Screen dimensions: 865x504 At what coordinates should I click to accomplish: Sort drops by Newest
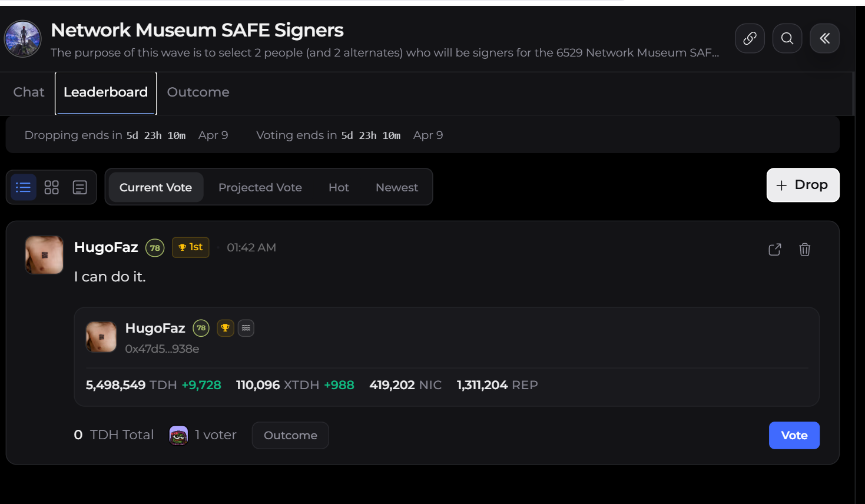pyautogui.click(x=397, y=187)
